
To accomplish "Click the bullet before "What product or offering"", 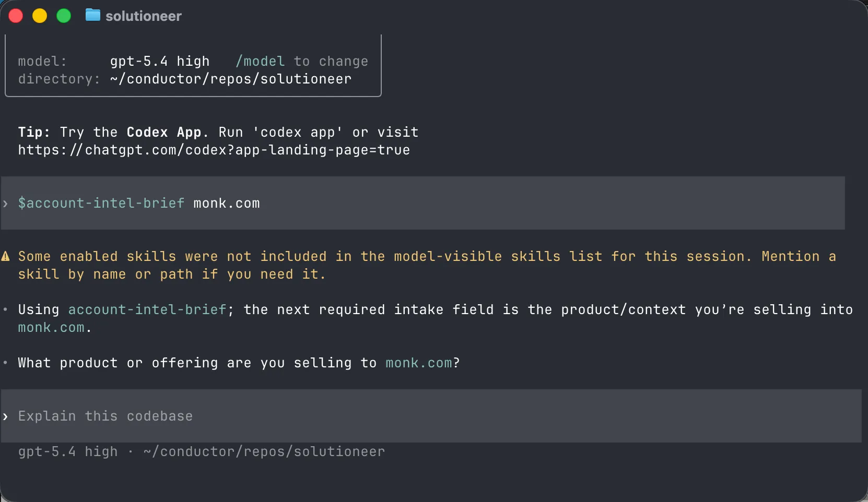I will (5, 363).
